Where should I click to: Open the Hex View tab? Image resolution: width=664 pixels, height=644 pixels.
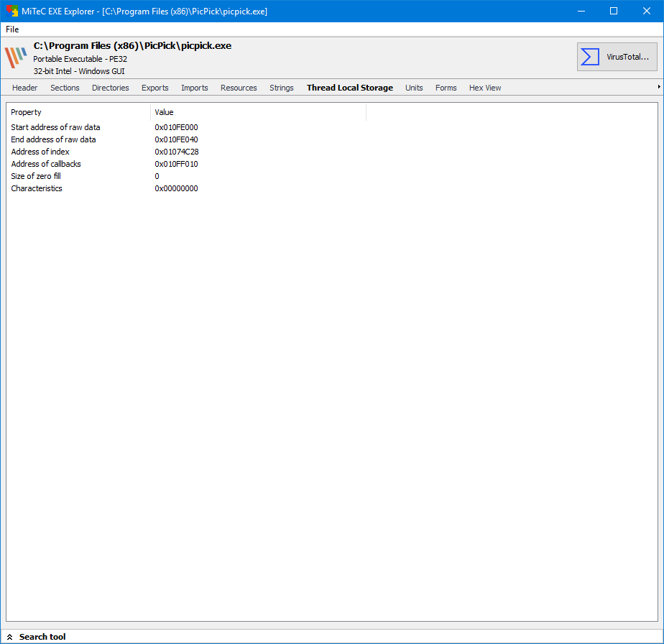[485, 88]
